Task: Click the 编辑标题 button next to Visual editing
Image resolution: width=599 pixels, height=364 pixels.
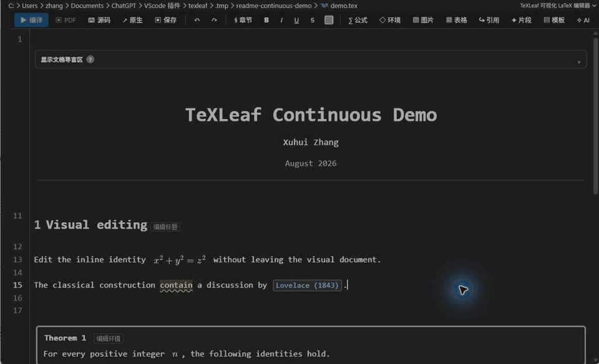Action: coord(165,227)
